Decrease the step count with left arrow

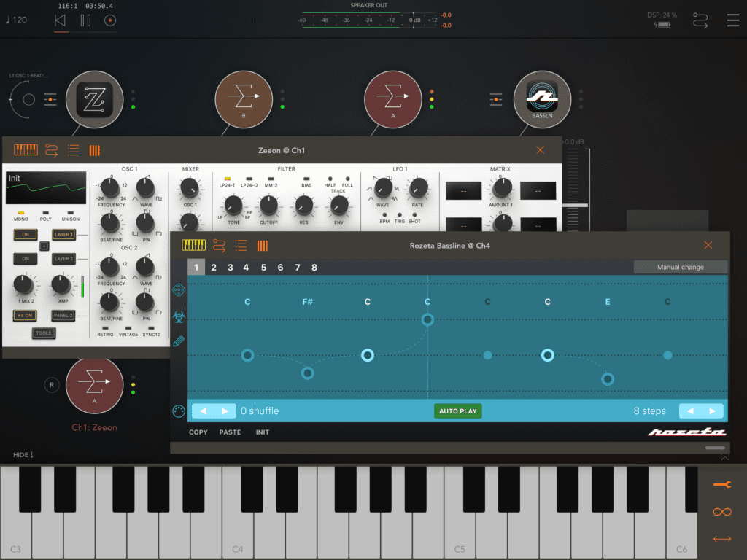[x=690, y=411]
